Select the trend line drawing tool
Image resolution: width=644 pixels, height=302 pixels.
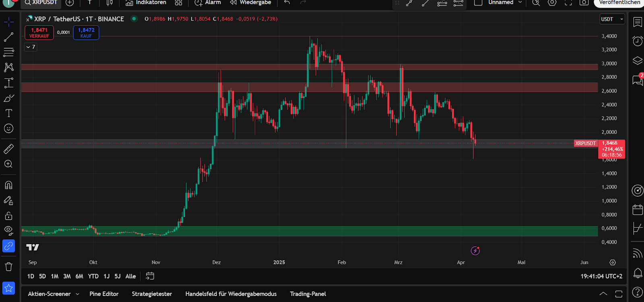pyautogui.click(x=8, y=37)
